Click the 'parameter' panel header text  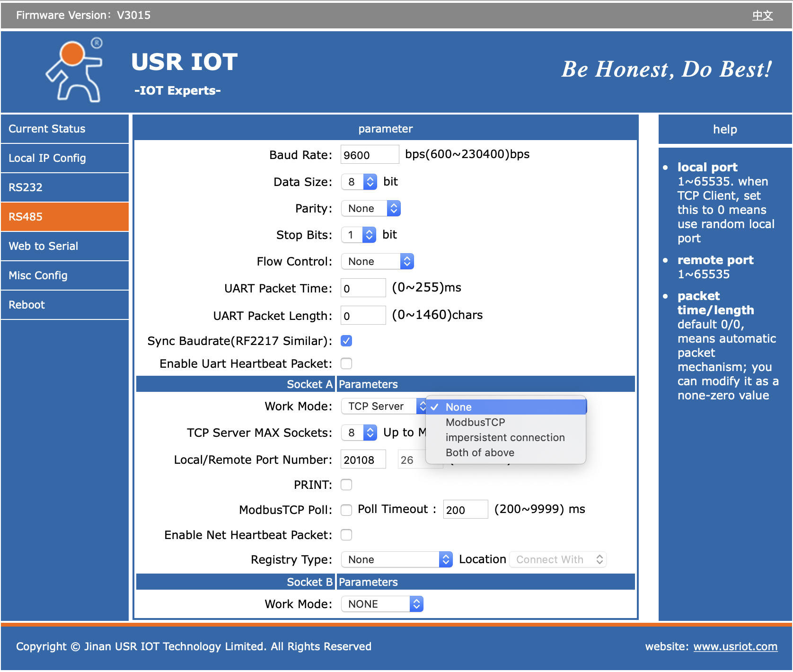(x=386, y=129)
